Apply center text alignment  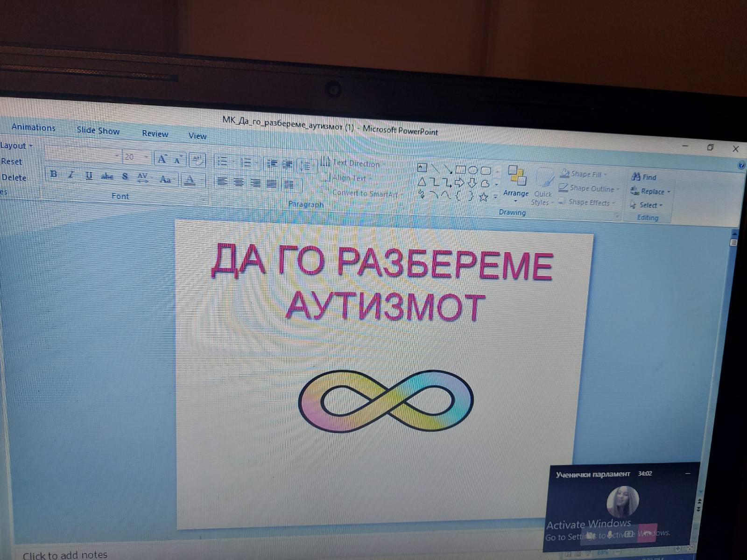pos(239,182)
